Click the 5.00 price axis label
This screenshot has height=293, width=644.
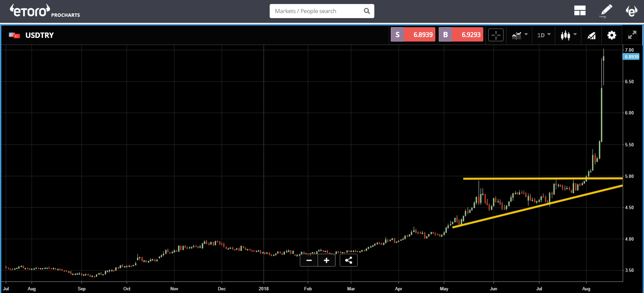click(x=629, y=176)
